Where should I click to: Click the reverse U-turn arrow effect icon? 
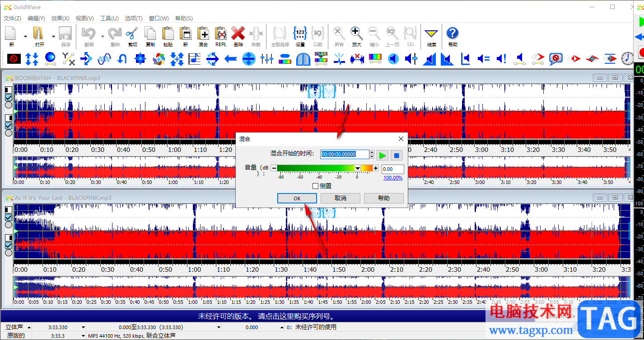point(122,58)
